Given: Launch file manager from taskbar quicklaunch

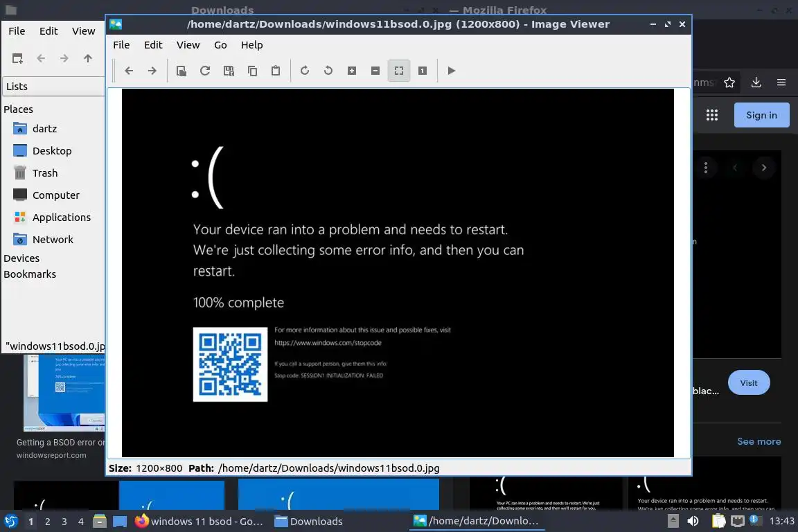Looking at the screenshot, I should [100, 522].
